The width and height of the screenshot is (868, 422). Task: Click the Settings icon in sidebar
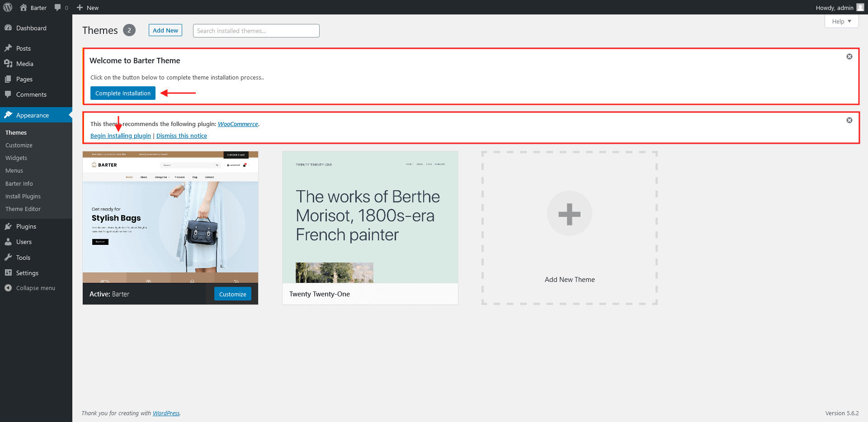coord(8,272)
